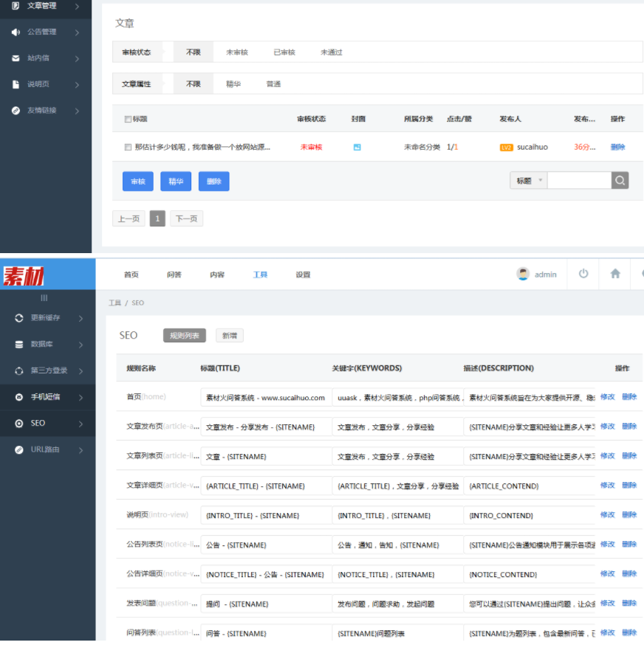The height and width of the screenshot is (645, 644).
Task: Click the cover image icon in article row
Action: pyautogui.click(x=357, y=147)
